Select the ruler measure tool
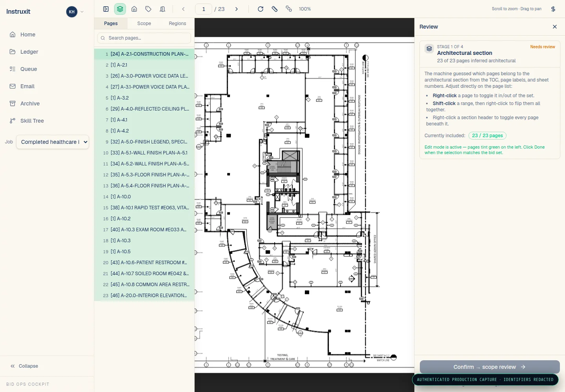 [275, 9]
